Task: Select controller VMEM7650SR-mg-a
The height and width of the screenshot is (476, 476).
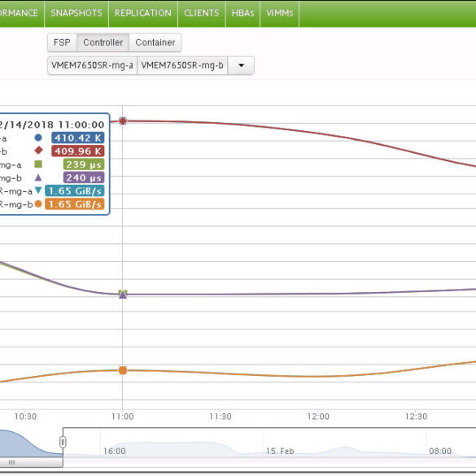Action: coord(92,66)
